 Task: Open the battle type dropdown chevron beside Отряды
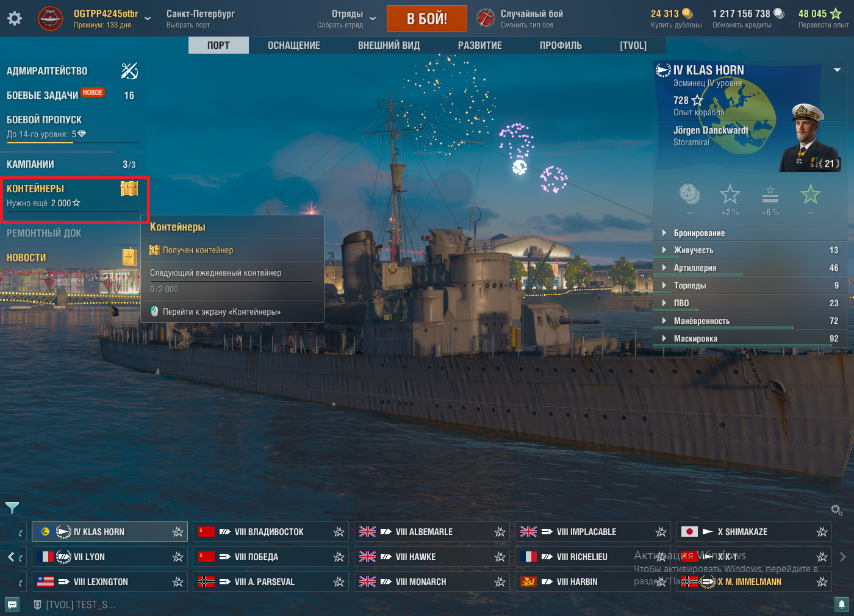[x=373, y=19]
